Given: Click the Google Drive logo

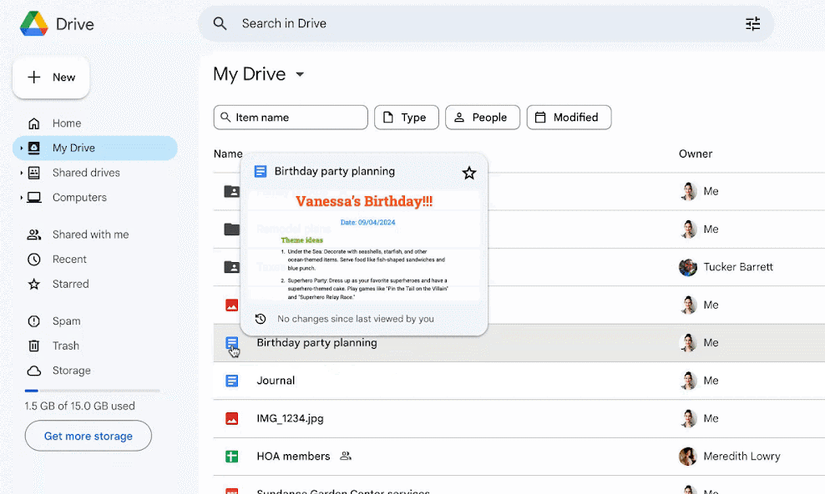Looking at the screenshot, I should [34, 24].
